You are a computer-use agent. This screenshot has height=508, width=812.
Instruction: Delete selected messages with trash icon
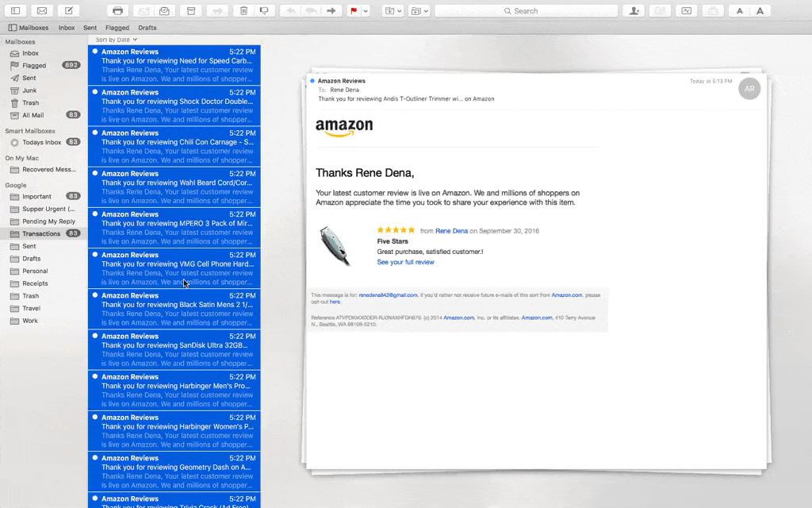243,11
